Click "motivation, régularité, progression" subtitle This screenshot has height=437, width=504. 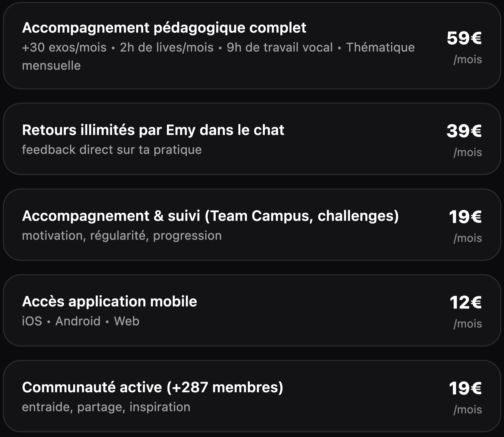click(122, 235)
